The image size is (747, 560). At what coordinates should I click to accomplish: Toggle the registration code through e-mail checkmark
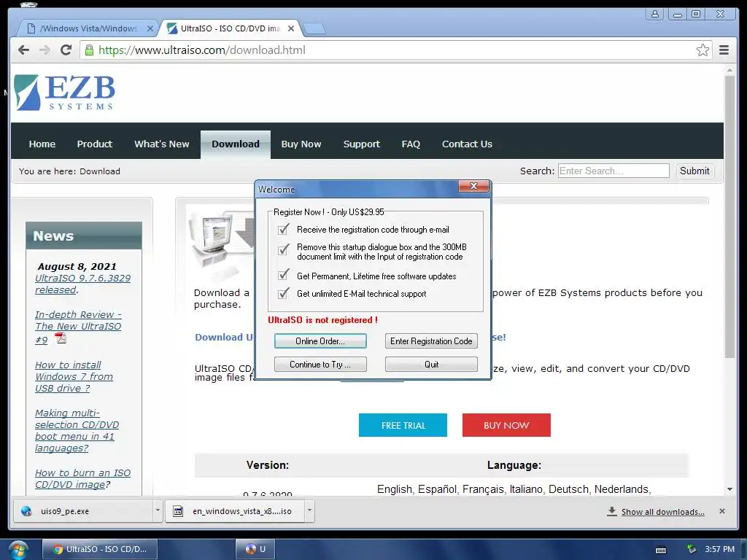tap(284, 230)
